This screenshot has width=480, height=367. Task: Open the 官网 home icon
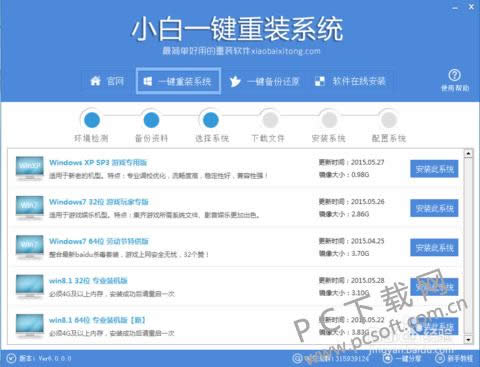point(95,81)
